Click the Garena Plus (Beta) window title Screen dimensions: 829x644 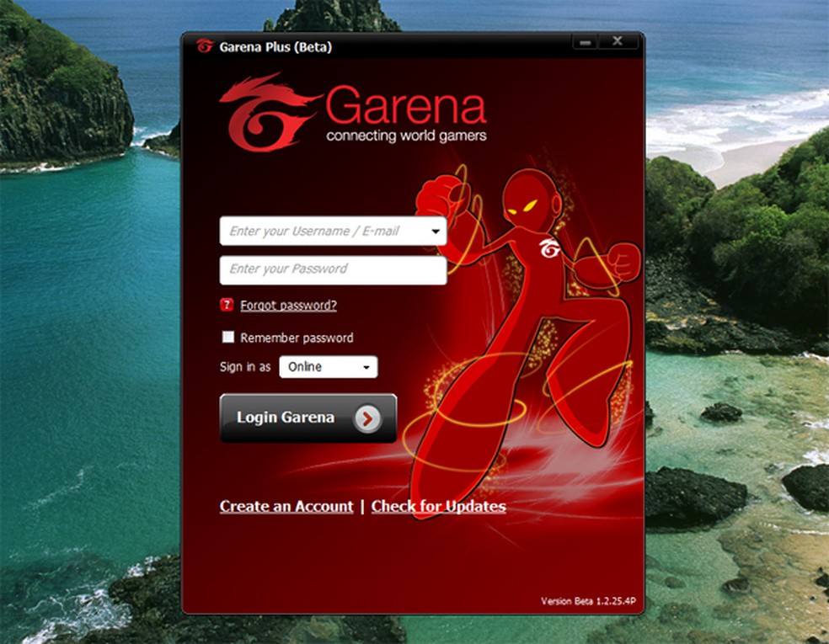click(x=275, y=47)
